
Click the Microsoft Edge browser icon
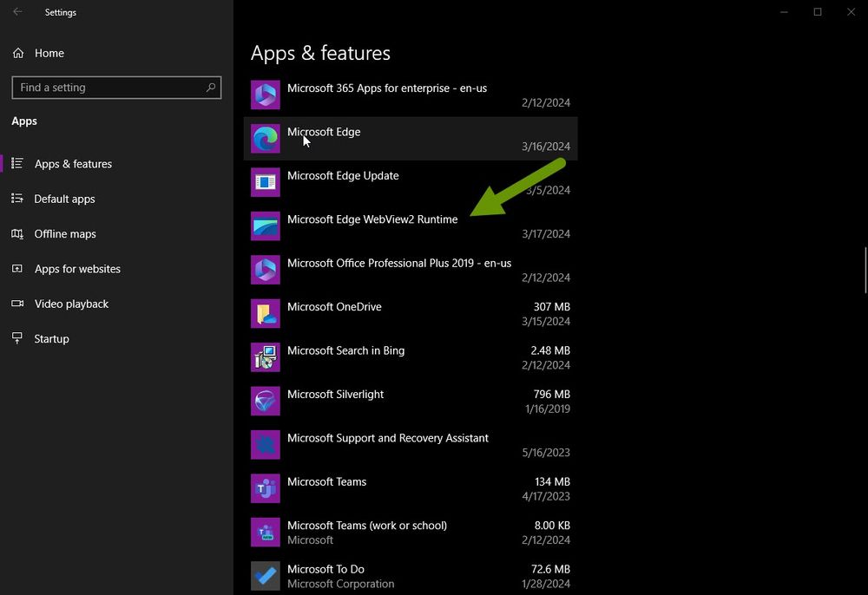265,139
